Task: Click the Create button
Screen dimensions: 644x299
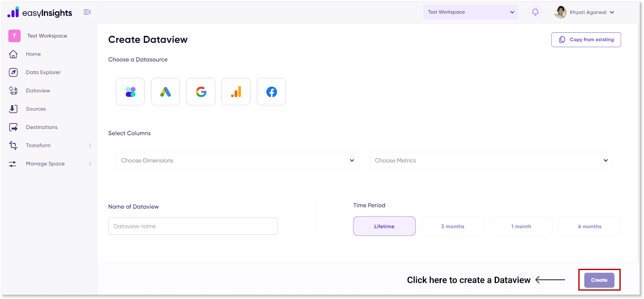Action: pos(599,280)
